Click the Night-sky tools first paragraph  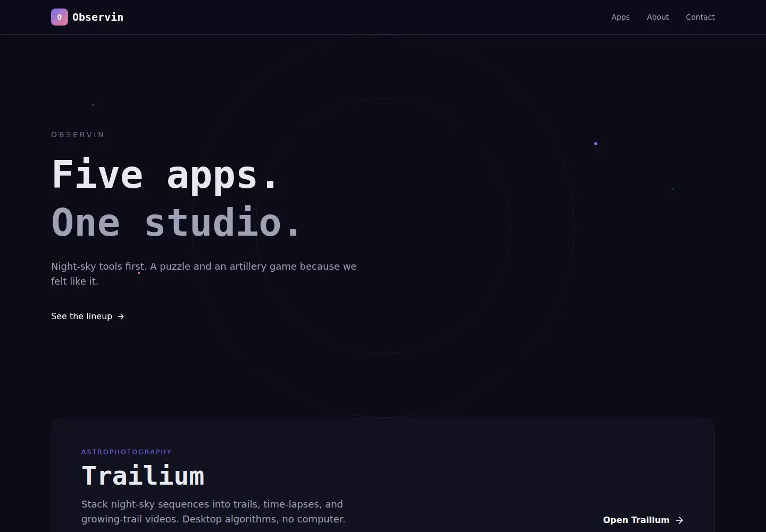204,273
